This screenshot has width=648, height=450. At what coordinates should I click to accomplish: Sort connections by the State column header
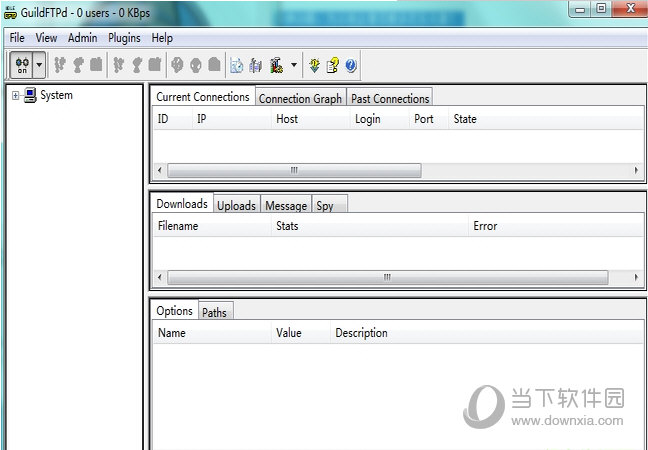coord(546,119)
